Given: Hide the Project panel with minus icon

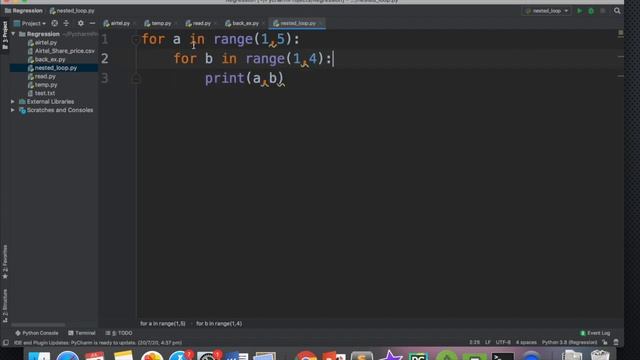Looking at the screenshot, I should coord(92,24).
